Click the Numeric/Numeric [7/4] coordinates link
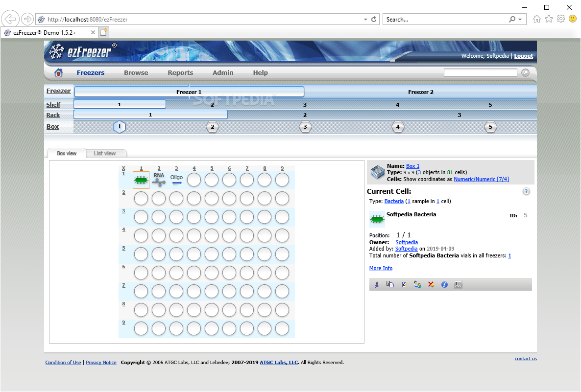581x392 pixels. tap(482, 179)
